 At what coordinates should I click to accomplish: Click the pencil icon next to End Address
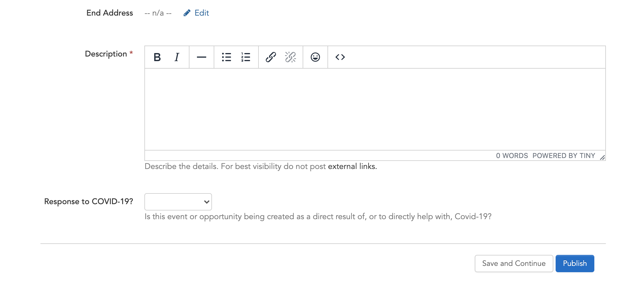click(x=187, y=13)
